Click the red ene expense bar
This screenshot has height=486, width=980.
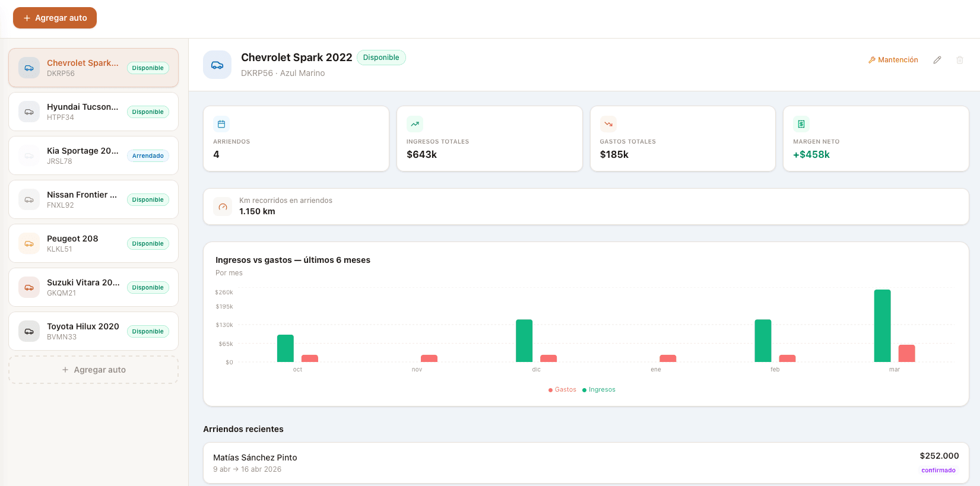tap(668, 358)
